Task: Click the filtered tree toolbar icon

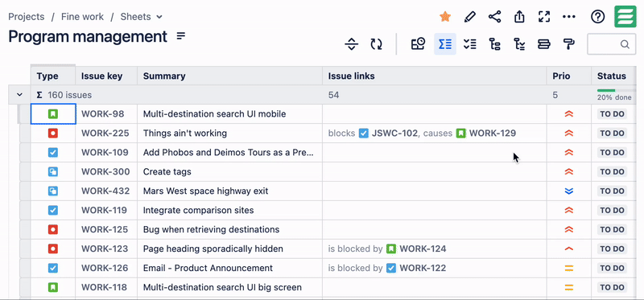Action: coord(519,44)
